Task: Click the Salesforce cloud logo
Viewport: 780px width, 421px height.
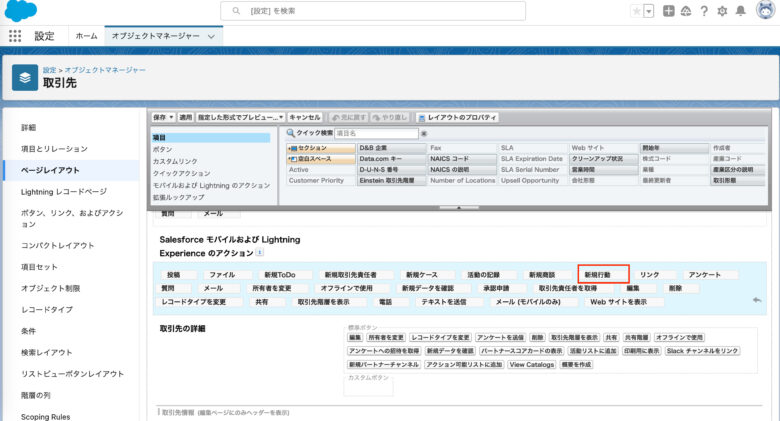Action: 21,11
